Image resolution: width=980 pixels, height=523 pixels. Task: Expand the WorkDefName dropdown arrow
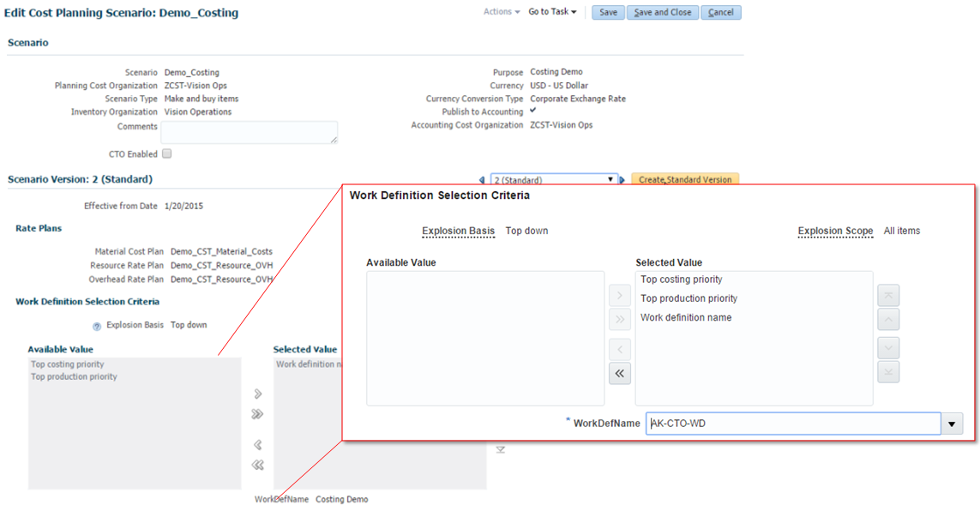(x=952, y=424)
